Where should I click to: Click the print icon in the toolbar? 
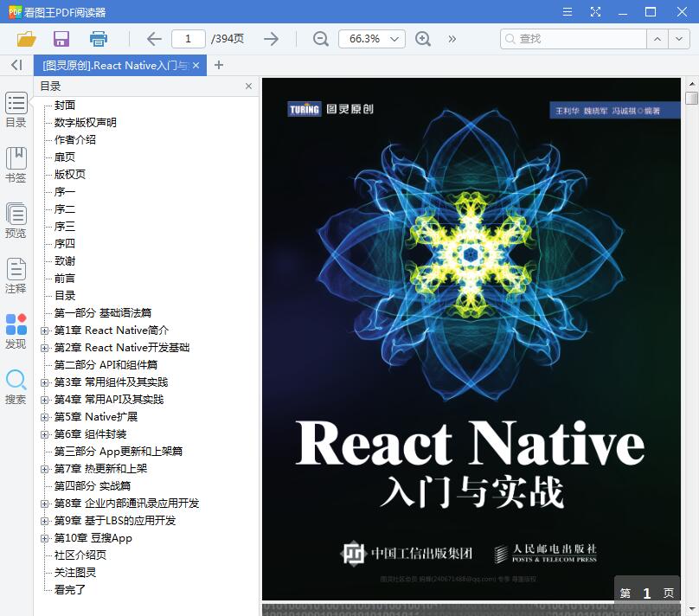[98, 38]
